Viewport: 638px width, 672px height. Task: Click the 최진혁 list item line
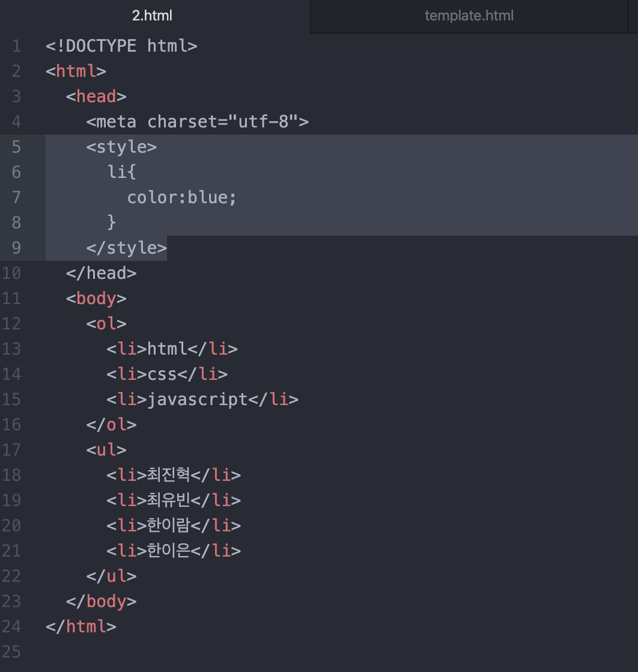pyautogui.click(x=174, y=475)
